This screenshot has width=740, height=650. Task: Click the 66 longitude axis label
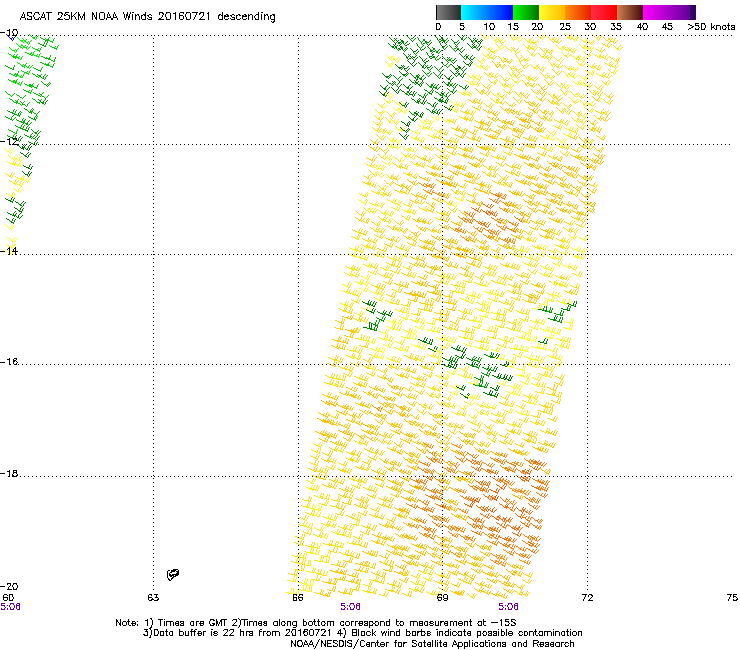click(298, 598)
